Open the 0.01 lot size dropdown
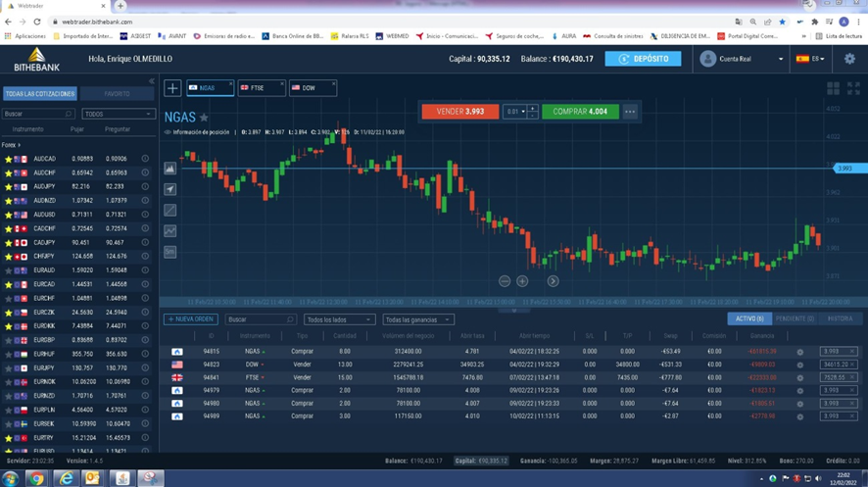868x487 pixels. tap(514, 112)
